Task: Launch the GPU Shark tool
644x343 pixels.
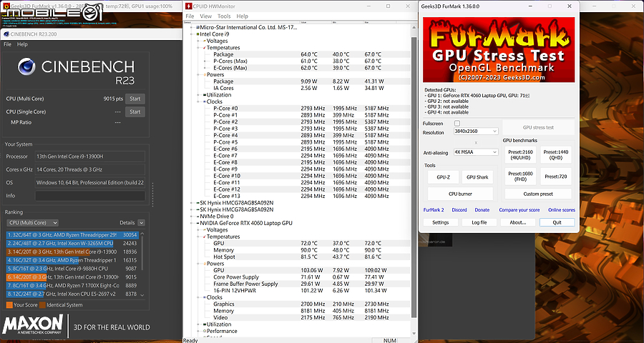Action: [x=477, y=177]
